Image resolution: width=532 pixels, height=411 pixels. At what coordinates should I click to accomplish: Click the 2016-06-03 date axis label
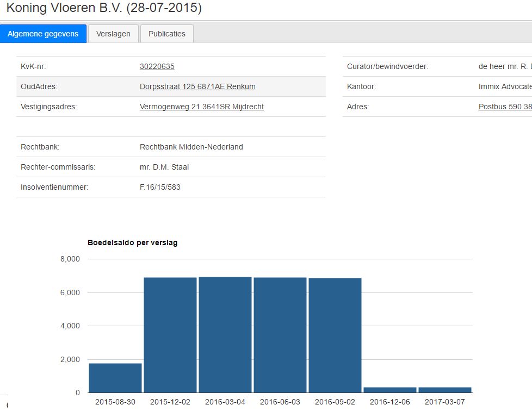(x=280, y=402)
